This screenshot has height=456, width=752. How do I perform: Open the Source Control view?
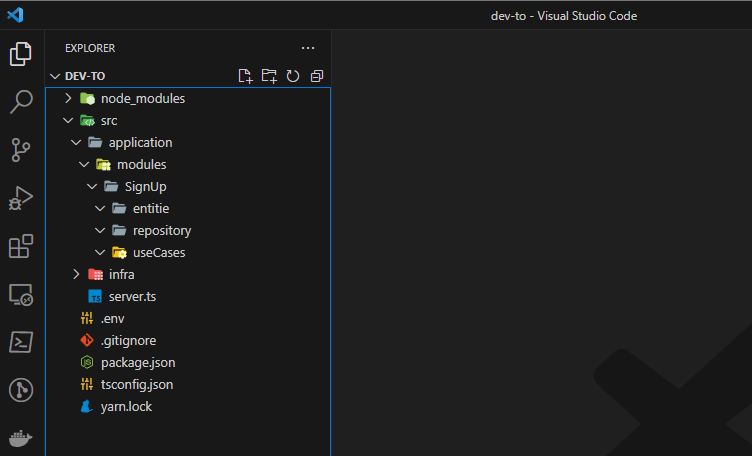pos(21,150)
